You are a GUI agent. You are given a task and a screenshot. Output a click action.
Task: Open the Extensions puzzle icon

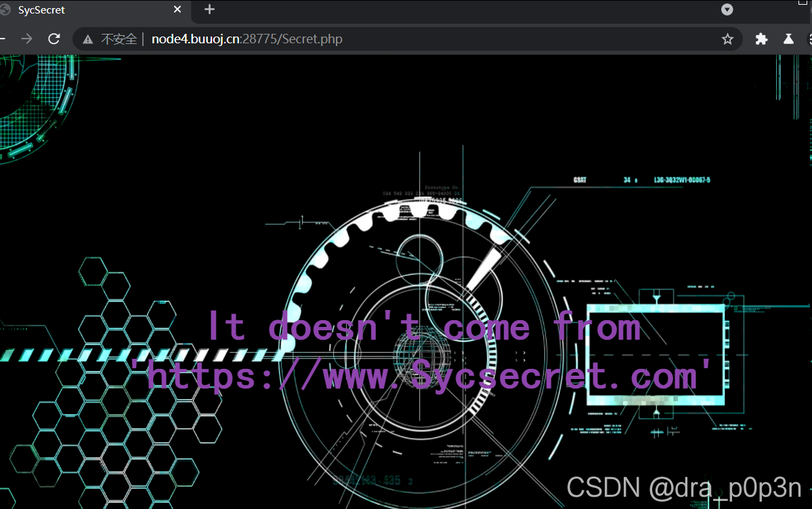tap(761, 39)
